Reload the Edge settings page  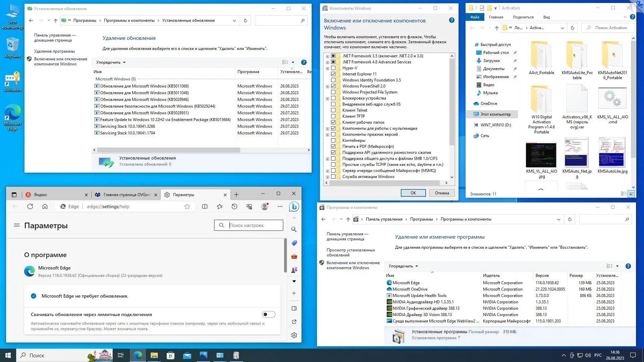pos(30,206)
